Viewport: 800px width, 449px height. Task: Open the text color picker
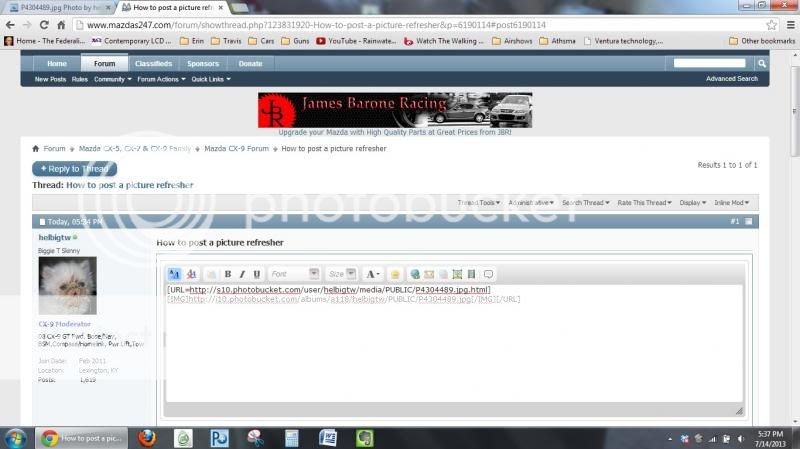(372, 274)
